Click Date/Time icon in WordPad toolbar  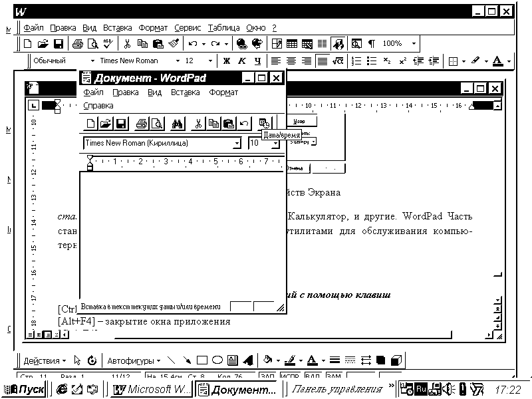[x=264, y=123]
